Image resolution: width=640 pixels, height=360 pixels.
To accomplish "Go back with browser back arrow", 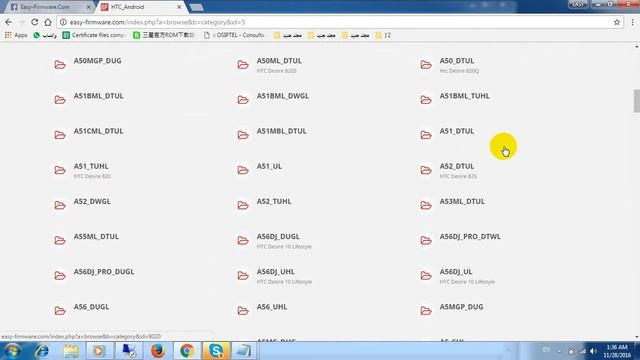I will click(x=9, y=22).
